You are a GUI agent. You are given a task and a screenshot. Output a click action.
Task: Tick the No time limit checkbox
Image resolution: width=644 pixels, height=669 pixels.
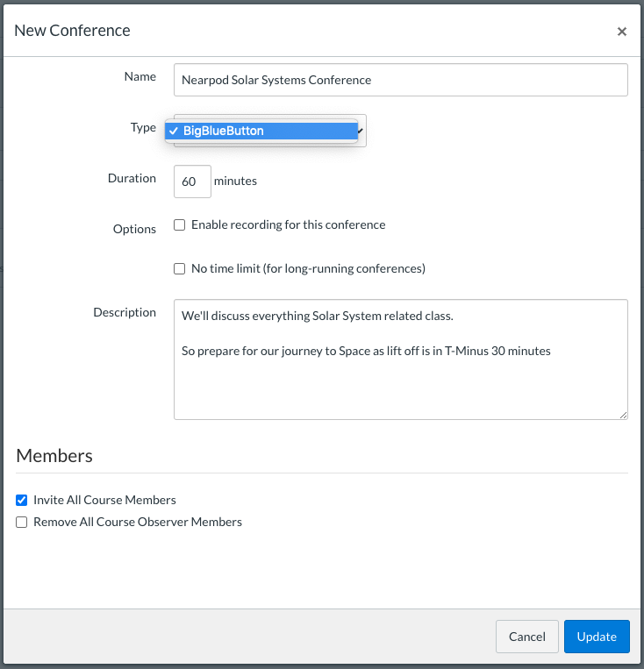click(180, 268)
